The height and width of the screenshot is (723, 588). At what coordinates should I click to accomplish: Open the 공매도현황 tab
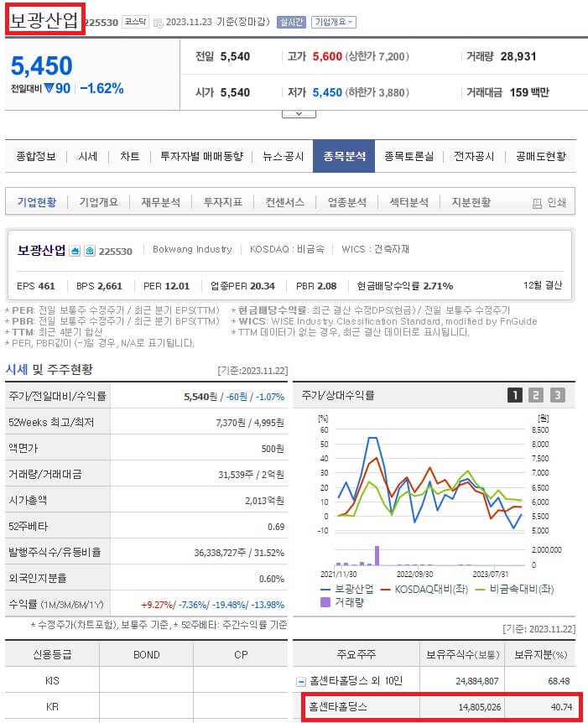[541, 156]
